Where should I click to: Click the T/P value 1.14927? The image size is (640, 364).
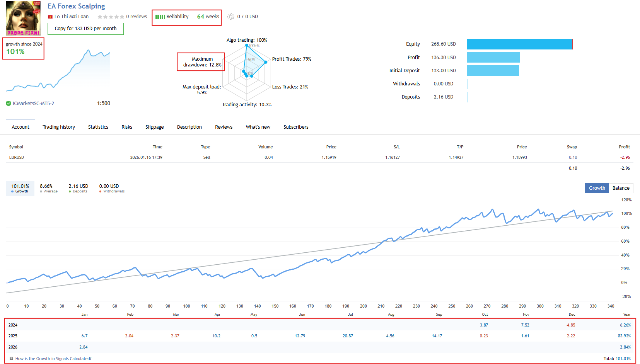tap(456, 158)
